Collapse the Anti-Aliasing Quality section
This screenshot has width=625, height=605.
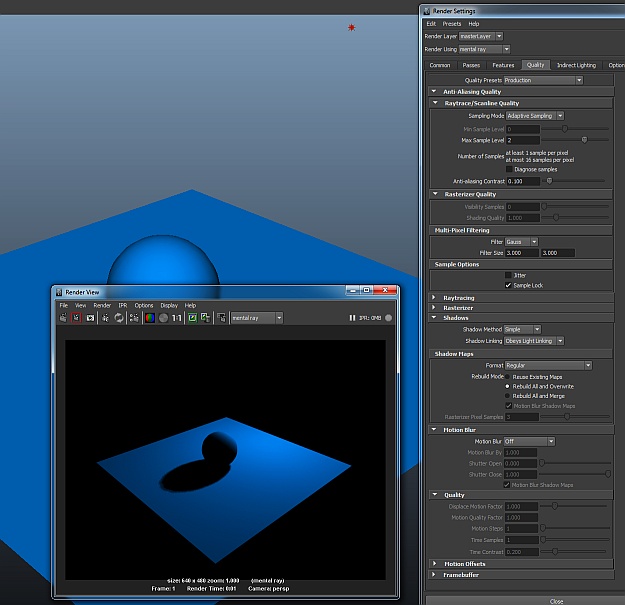[x=434, y=91]
